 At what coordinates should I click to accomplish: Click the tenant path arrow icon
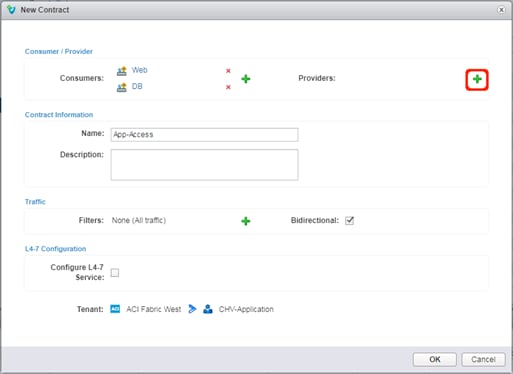click(192, 309)
